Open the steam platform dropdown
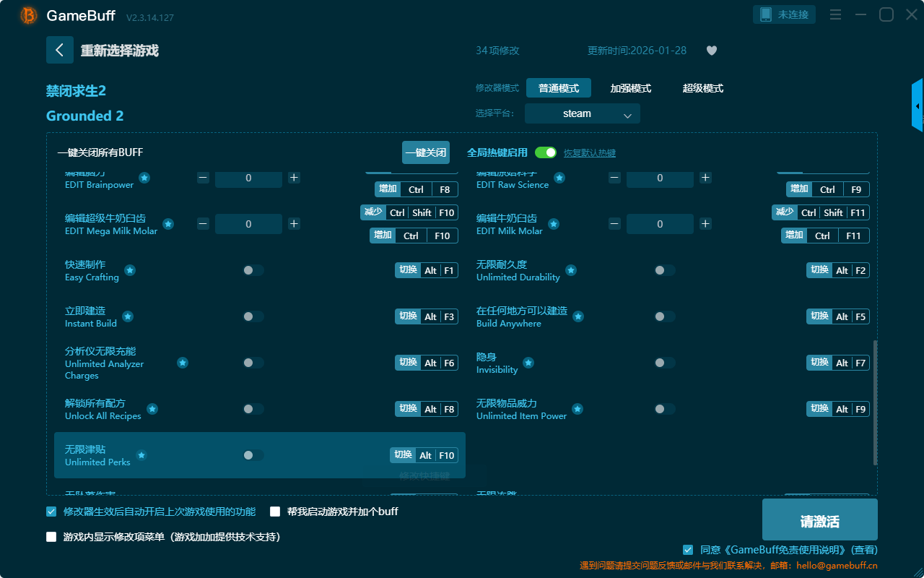This screenshot has height=578, width=924. point(582,113)
